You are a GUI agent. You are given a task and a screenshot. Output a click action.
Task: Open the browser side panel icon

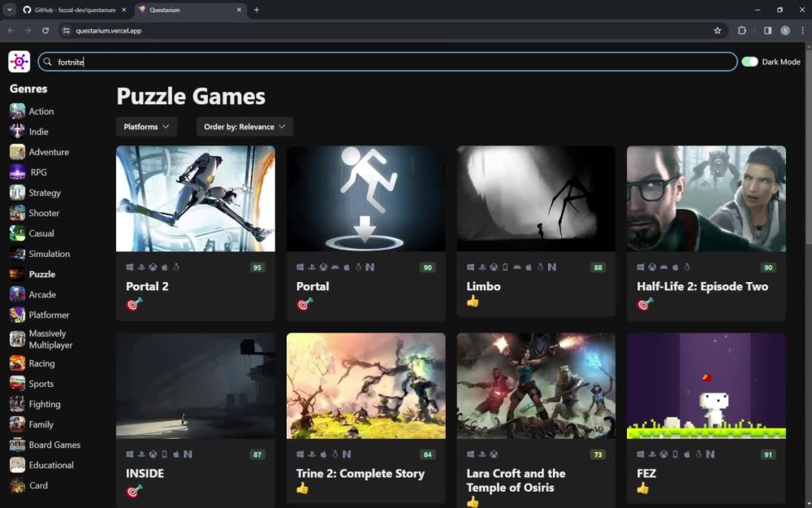pos(767,31)
